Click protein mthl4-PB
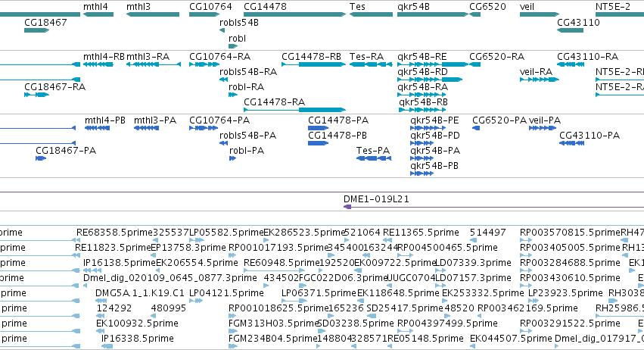This screenshot has height=350, width=644. pos(104,120)
